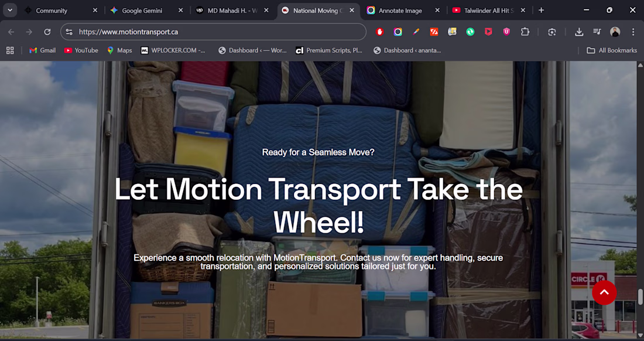This screenshot has height=341, width=644.
Task: Switch to the Google Gemini tab
Action: [146, 11]
